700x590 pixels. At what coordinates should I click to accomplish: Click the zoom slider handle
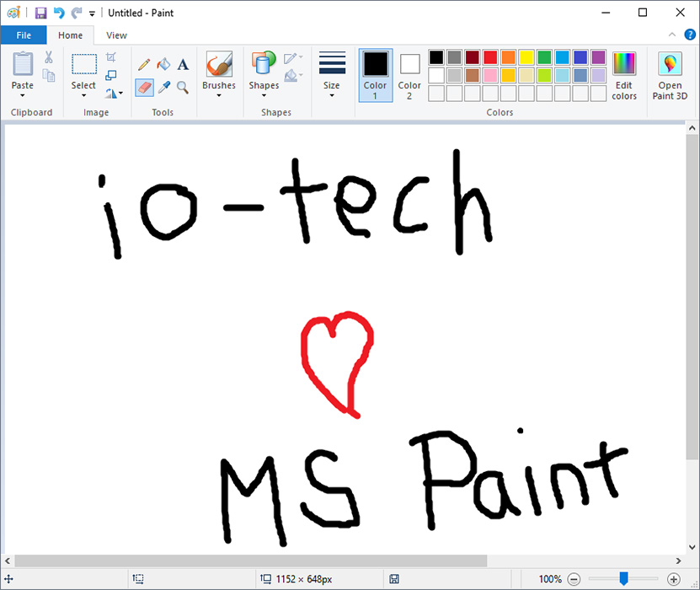(623, 579)
